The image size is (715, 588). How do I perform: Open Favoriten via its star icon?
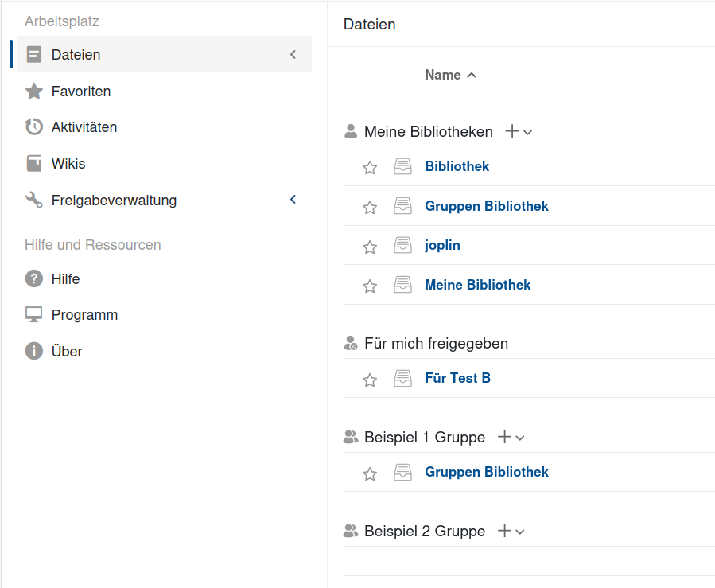pyautogui.click(x=32, y=91)
